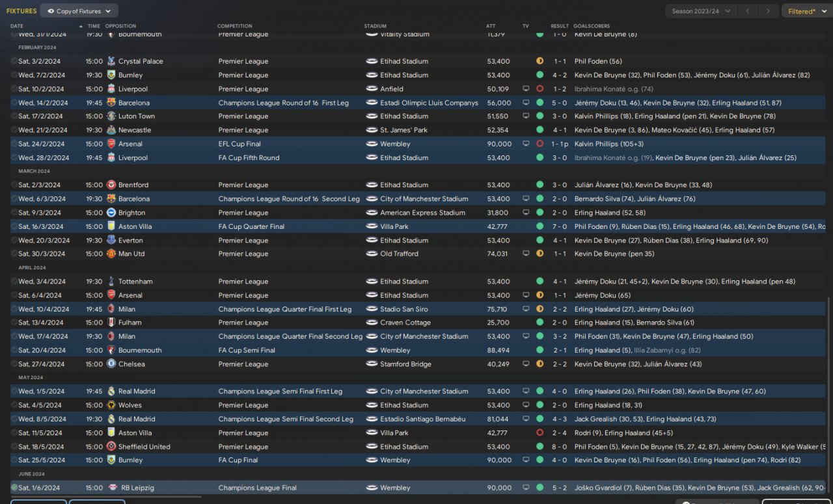
Task: Click the 8 - 0 result against Sheffield United
Action: point(560,447)
